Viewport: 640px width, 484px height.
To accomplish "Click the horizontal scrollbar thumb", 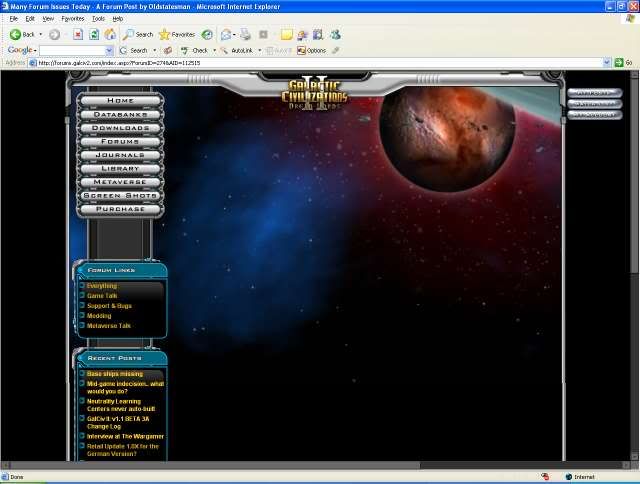I will (x=215, y=465).
